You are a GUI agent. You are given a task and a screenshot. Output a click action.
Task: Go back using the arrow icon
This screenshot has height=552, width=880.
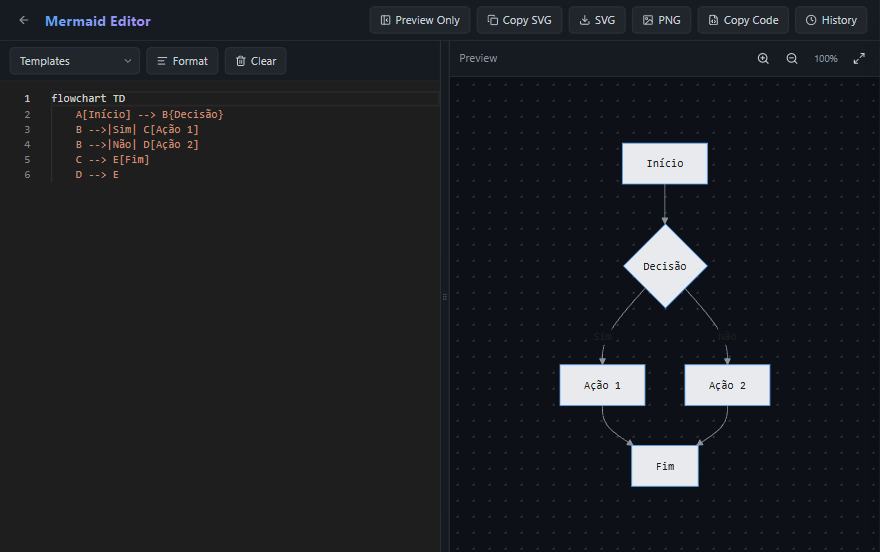coord(24,20)
